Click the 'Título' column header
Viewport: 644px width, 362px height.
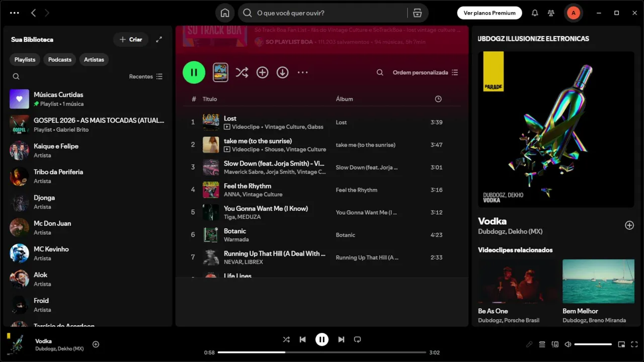point(210,99)
